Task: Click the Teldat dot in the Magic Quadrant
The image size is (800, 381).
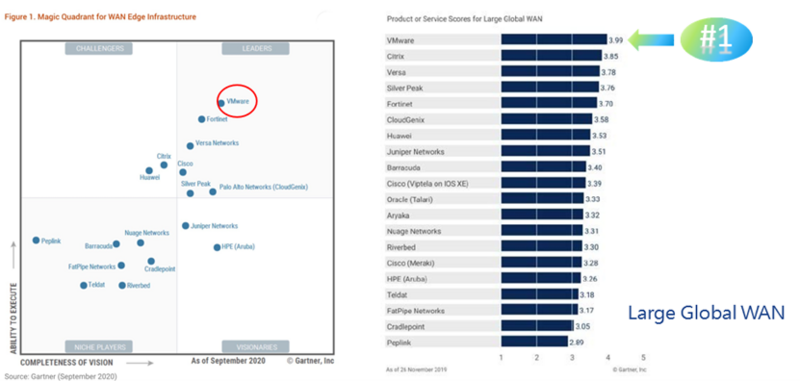Action: tap(84, 285)
